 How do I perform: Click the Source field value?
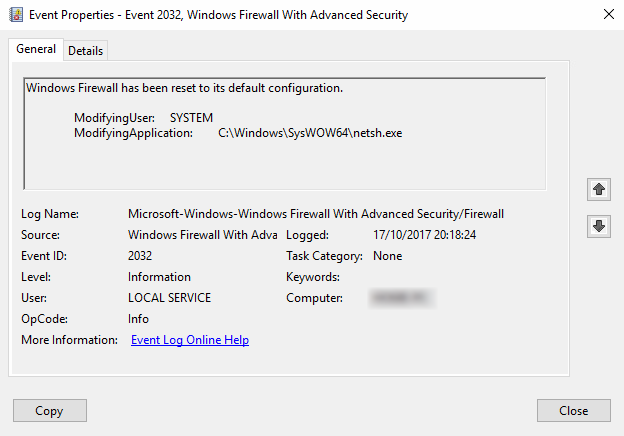point(203,235)
